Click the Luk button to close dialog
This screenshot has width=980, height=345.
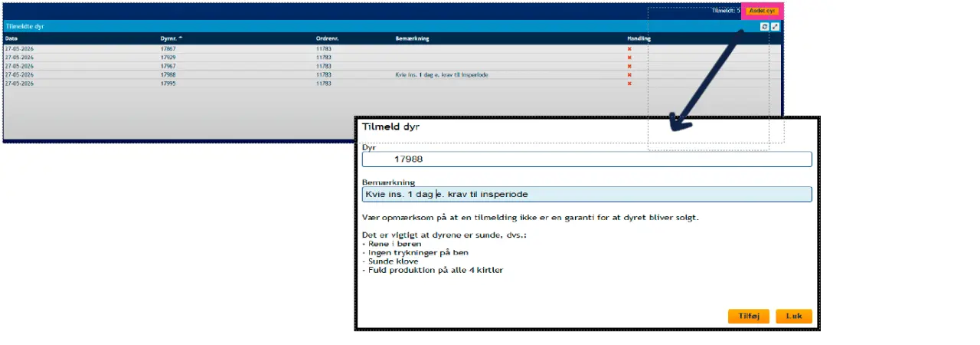794,316
